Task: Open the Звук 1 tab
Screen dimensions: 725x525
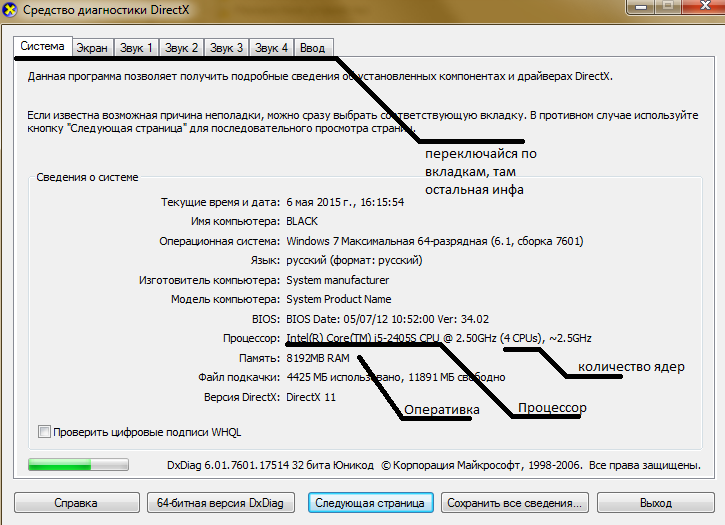Action: 136,48
